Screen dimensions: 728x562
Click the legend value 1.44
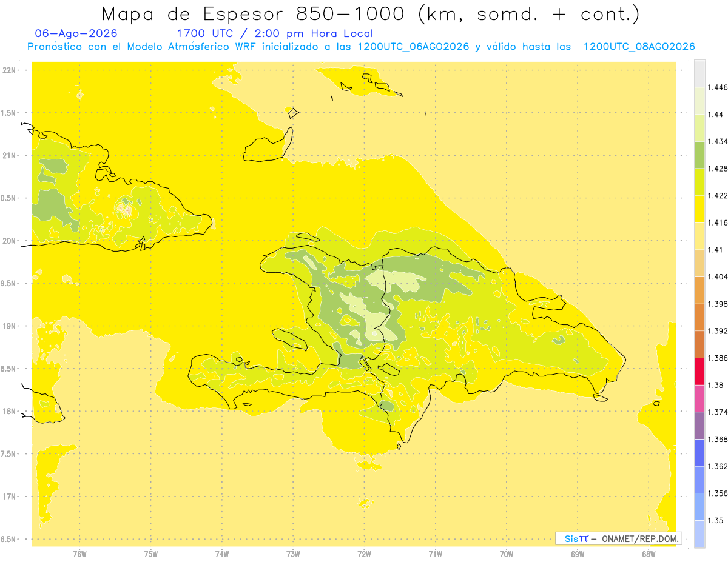coord(715,115)
